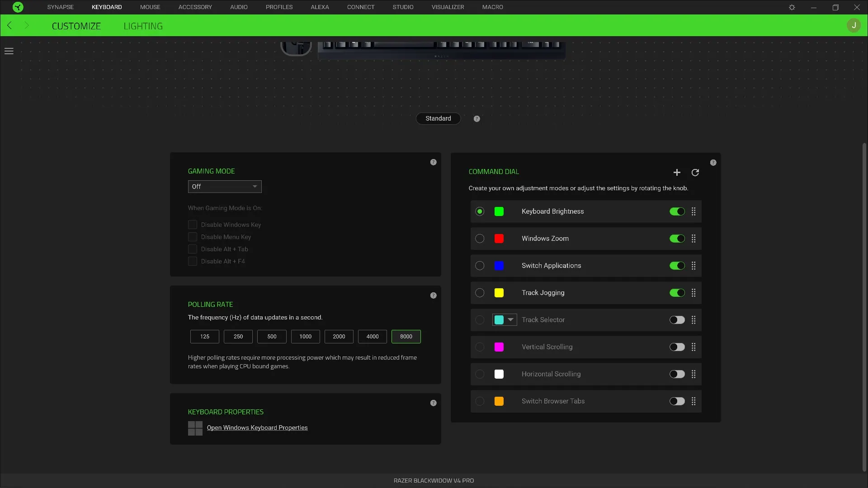Open the Gaming Mode dropdown
Image resolution: width=868 pixels, height=488 pixels.
[x=224, y=186]
